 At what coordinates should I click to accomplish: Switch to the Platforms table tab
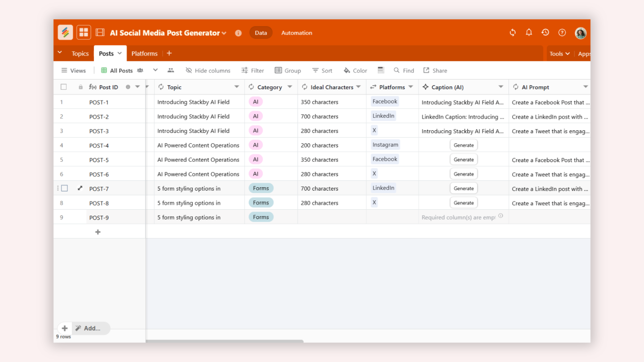tap(144, 53)
